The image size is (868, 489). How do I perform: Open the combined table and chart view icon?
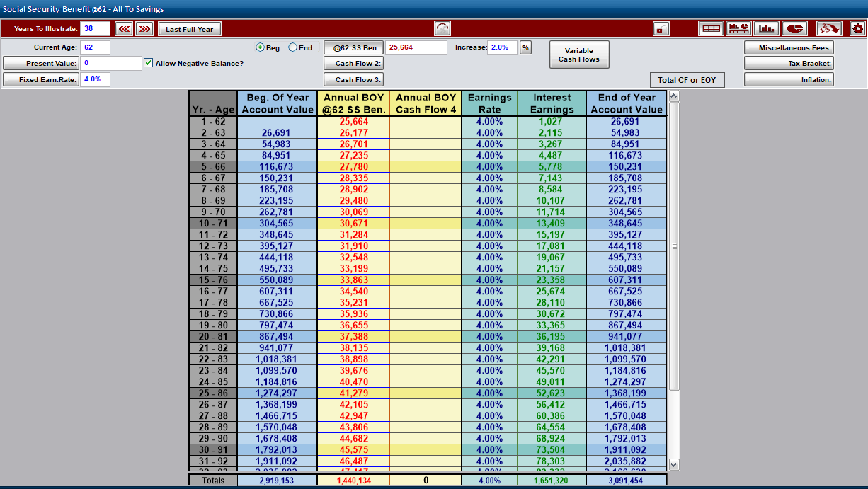coord(738,29)
